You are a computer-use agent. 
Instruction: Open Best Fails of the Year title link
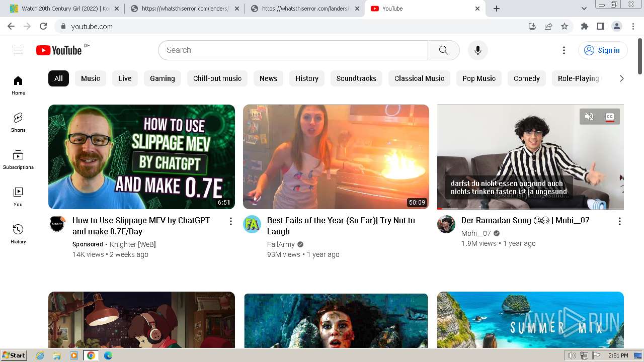[341, 226]
